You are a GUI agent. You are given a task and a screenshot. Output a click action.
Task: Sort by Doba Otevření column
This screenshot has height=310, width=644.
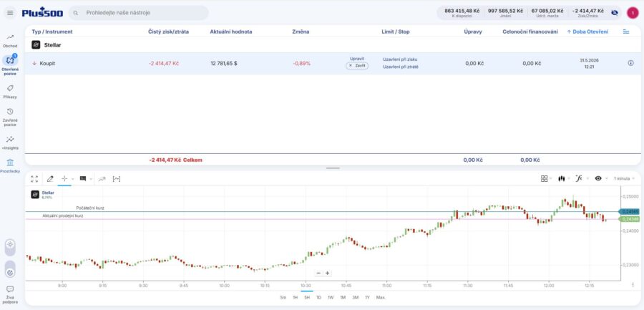pos(587,32)
